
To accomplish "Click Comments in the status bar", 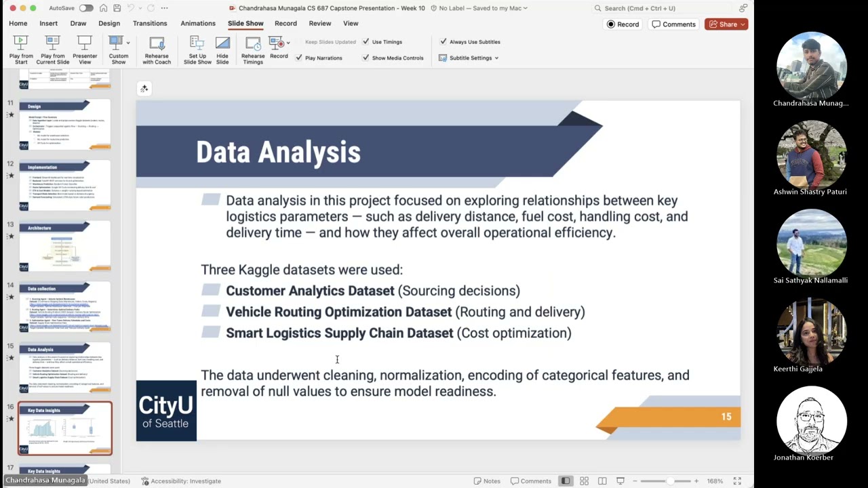I will (531, 481).
